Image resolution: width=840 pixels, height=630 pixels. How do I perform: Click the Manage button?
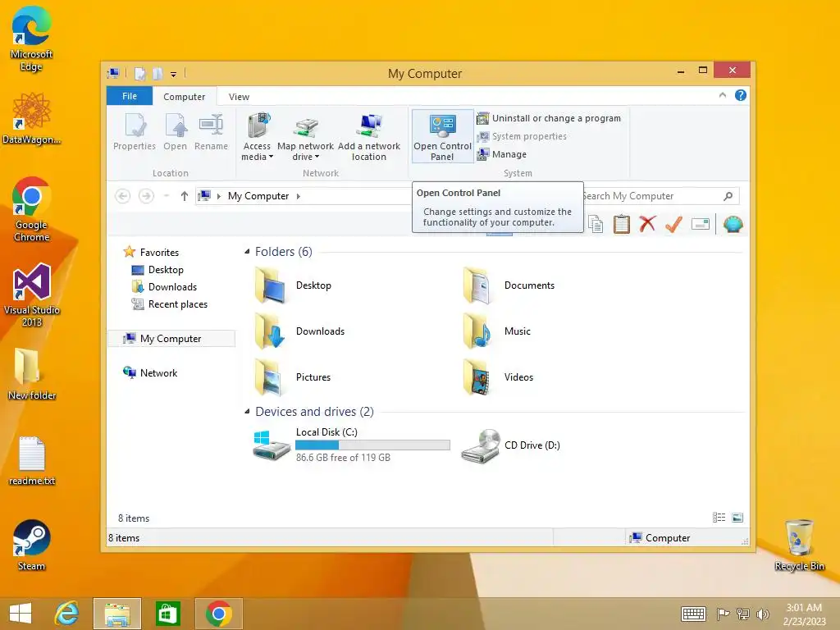pyautogui.click(x=502, y=154)
